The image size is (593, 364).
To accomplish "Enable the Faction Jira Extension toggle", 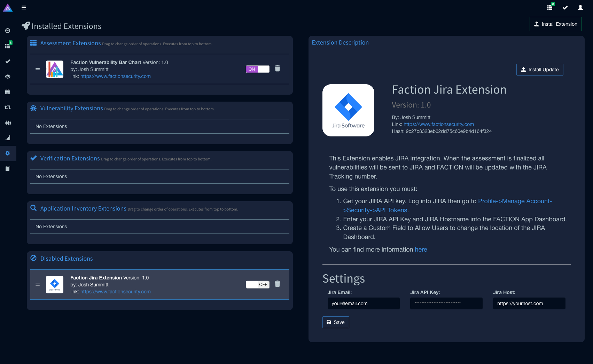I will [x=258, y=285].
